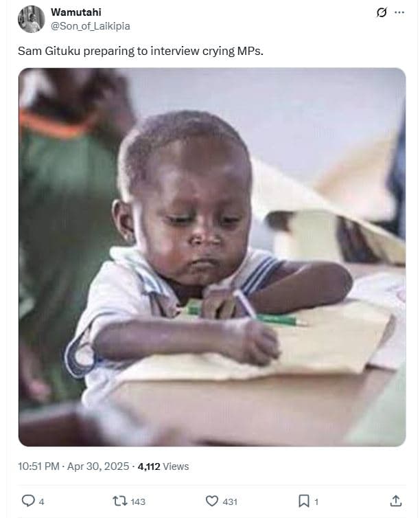420x518 pixels.
Task: Like the post with heart icon
Action: coord(212,501)
